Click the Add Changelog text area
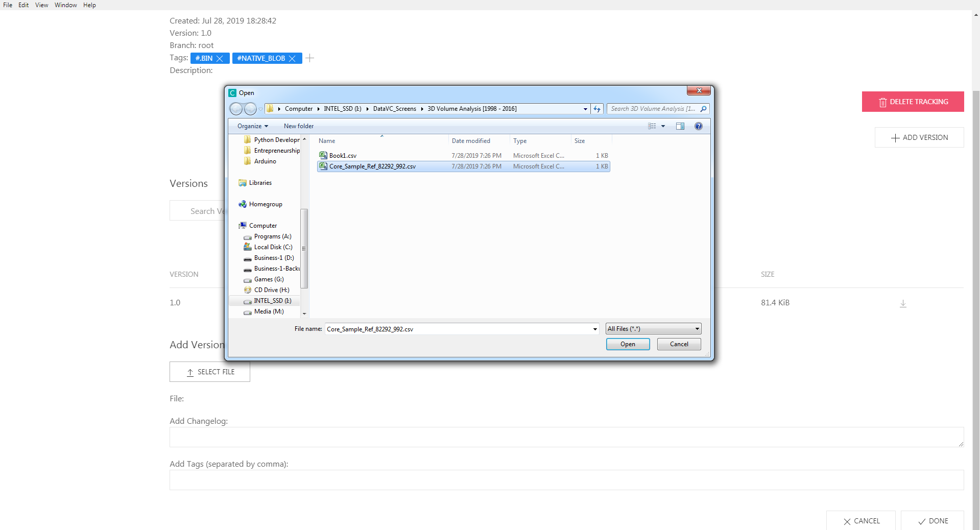The height and width of the screenshot is (530, 980). [567, 437]
